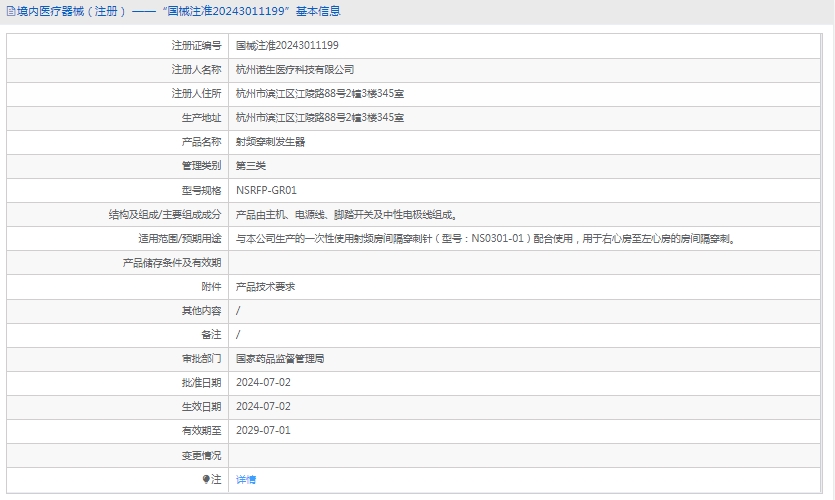Click the 第三类 management category value
This screenshot has height=500, width=835.
click(x=251, y=166)
